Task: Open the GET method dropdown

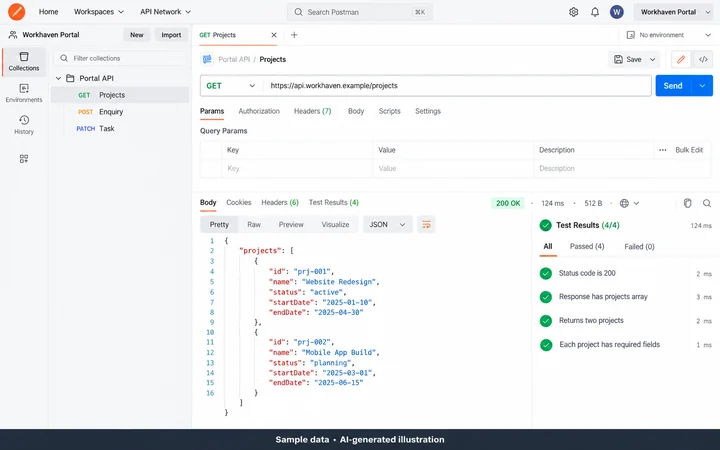Action: (x=231, y=86)
